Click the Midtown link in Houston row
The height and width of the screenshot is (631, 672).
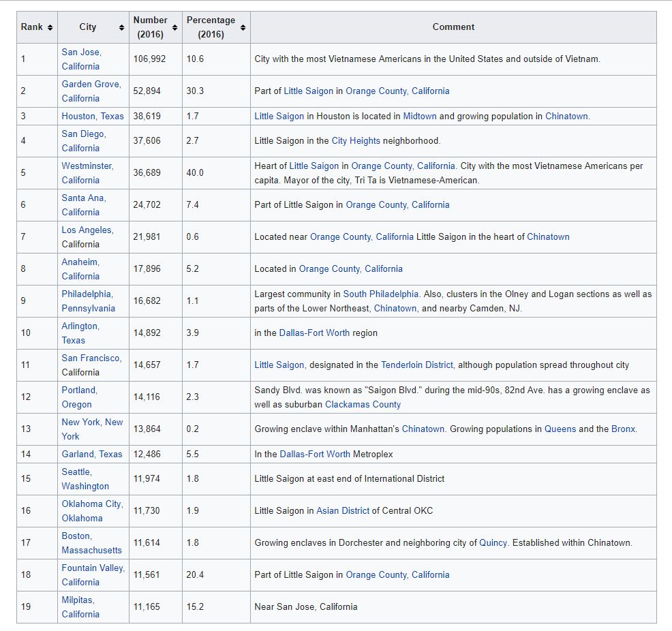419,116
